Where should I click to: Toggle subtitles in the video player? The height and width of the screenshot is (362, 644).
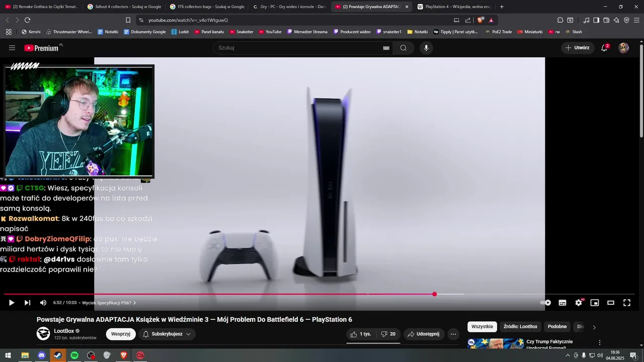click(x=562, y=303)
